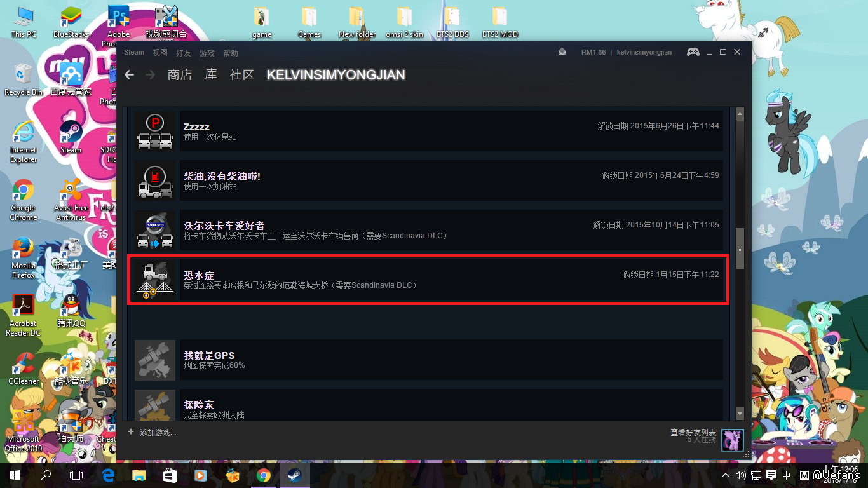The width and height of the screenshot is (868, 488).
Task: Select the ETS2 DDS desktop folder
Action: coord(452,22)
